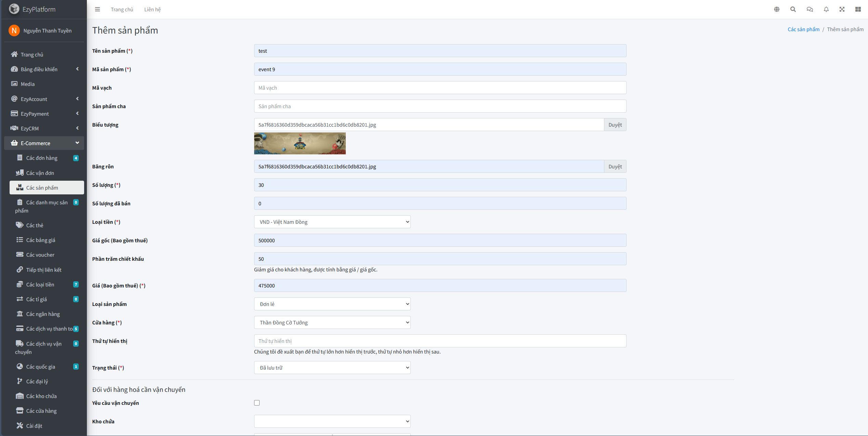Click the hamburger menu toggle icon
This screenshot has height=436, width=868.
97,9
